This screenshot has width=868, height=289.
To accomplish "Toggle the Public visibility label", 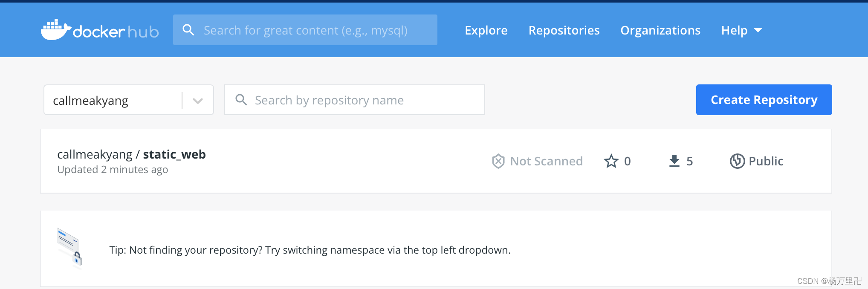I will tap(766, 161).
